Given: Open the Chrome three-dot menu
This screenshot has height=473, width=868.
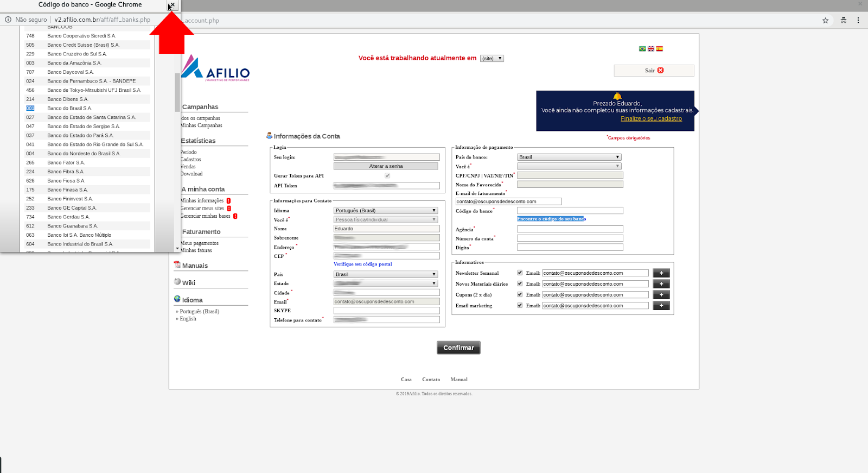Looking at the screenshot, I should coord(858,20).
